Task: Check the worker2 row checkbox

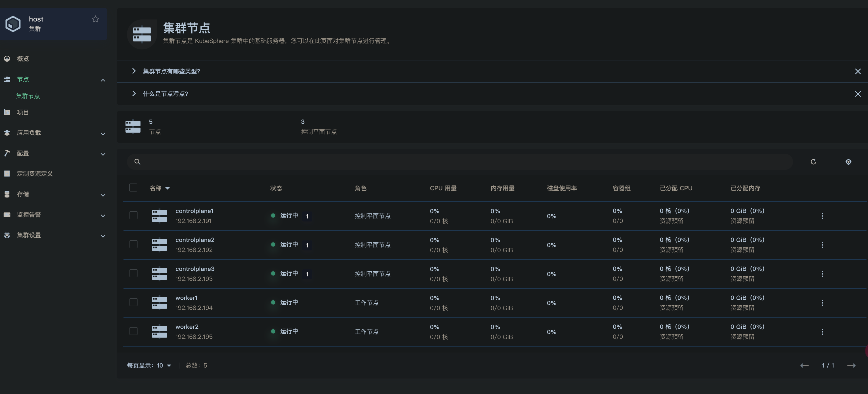Action: coord(133,331)
